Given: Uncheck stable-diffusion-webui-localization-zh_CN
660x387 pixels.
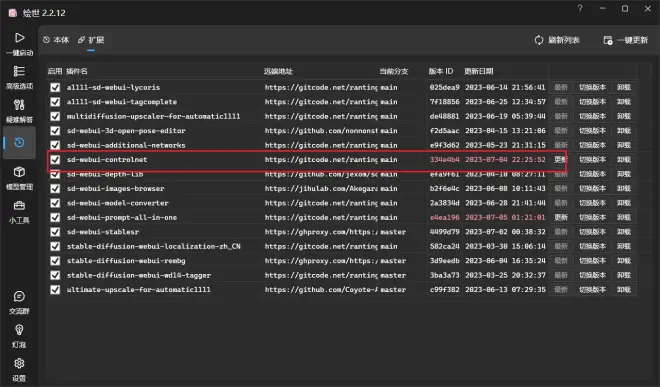Looking at the screenshot, I should 55,246.
